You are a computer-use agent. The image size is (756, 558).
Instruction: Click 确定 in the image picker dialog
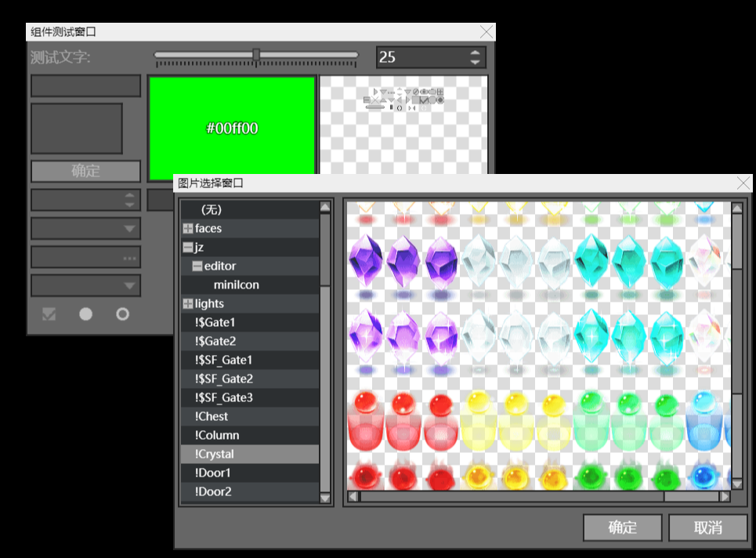point(623,527)
